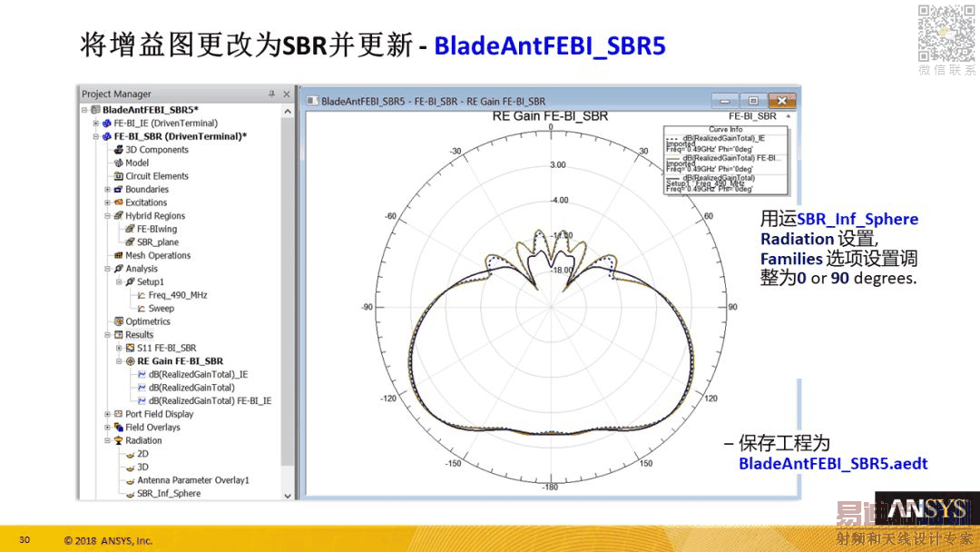
Task: Select the 2D radiation item
Action: 142,454
